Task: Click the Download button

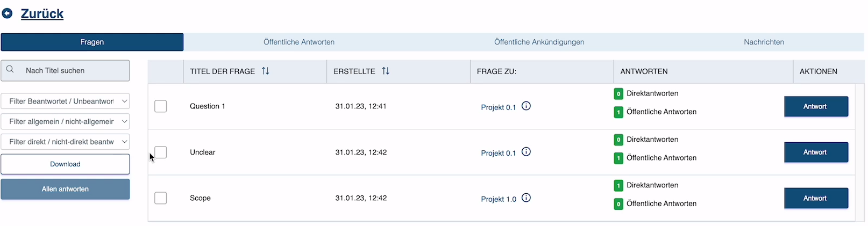Action: pyautogui.click(x=65, y=164)
